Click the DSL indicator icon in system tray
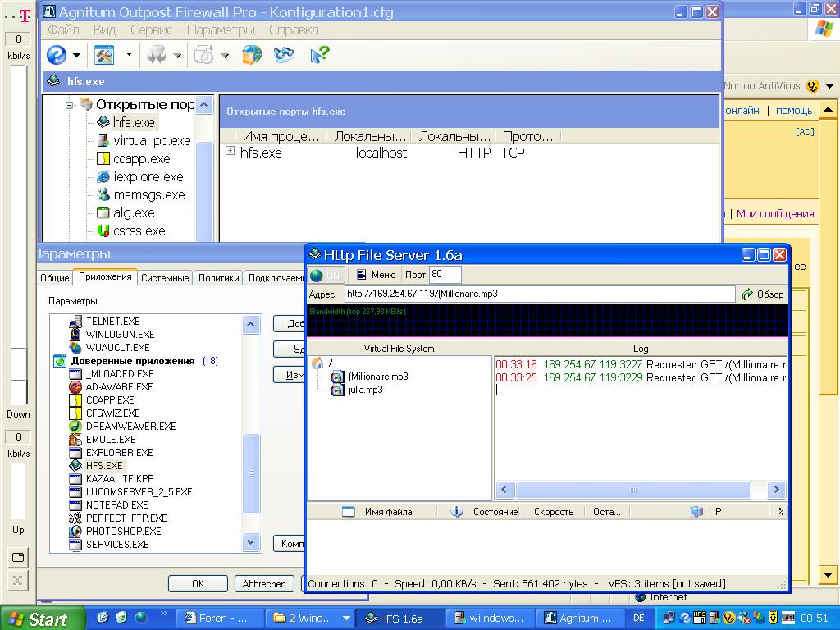Viewport: 840px width, 630px height. [x=788, y=618]
